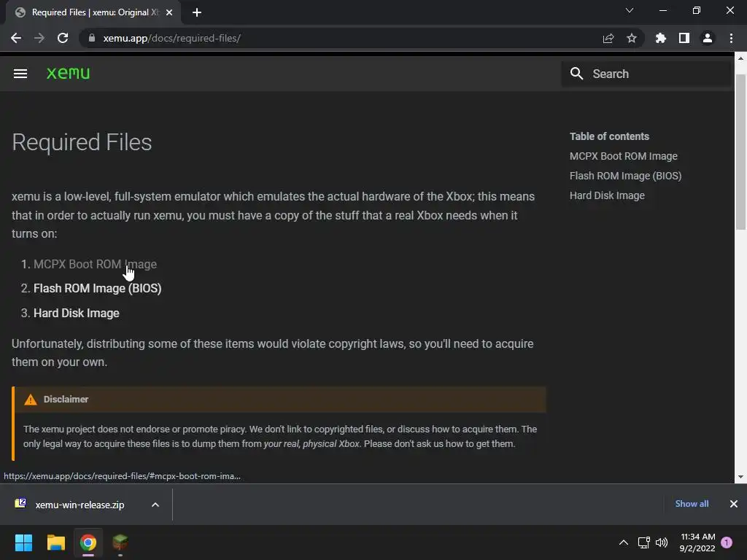Select the Required Files browser tab
Image resolution: width=747 pixels, height=560 pixels.
[93, 12]
